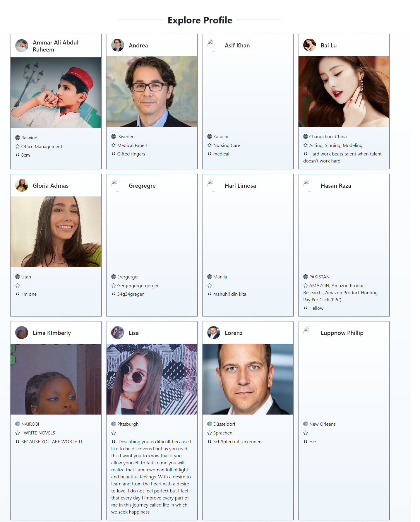This screenshot has width=420, height=522.
Task: Click Andrea's round avatar icon
Action: coord(118,45)
